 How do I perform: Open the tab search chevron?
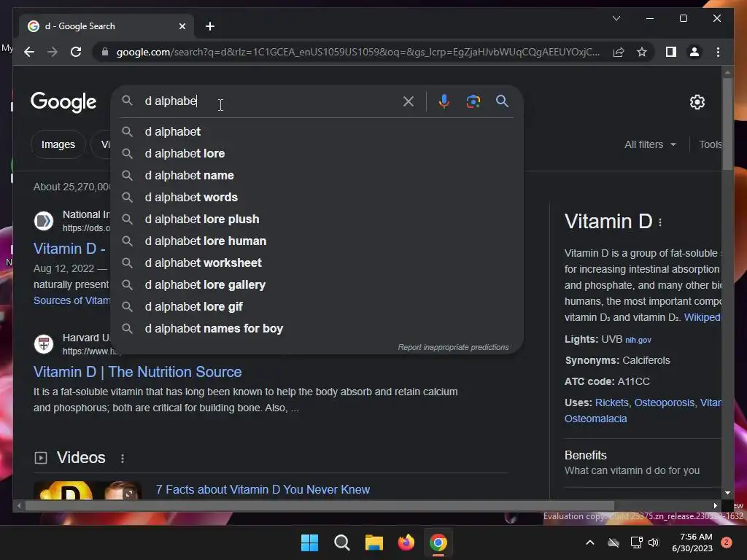click(x=616, y=18)
